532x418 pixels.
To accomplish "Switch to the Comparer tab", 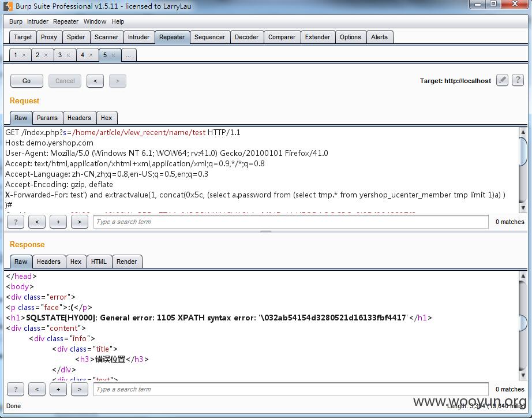I will coord(282,37).
